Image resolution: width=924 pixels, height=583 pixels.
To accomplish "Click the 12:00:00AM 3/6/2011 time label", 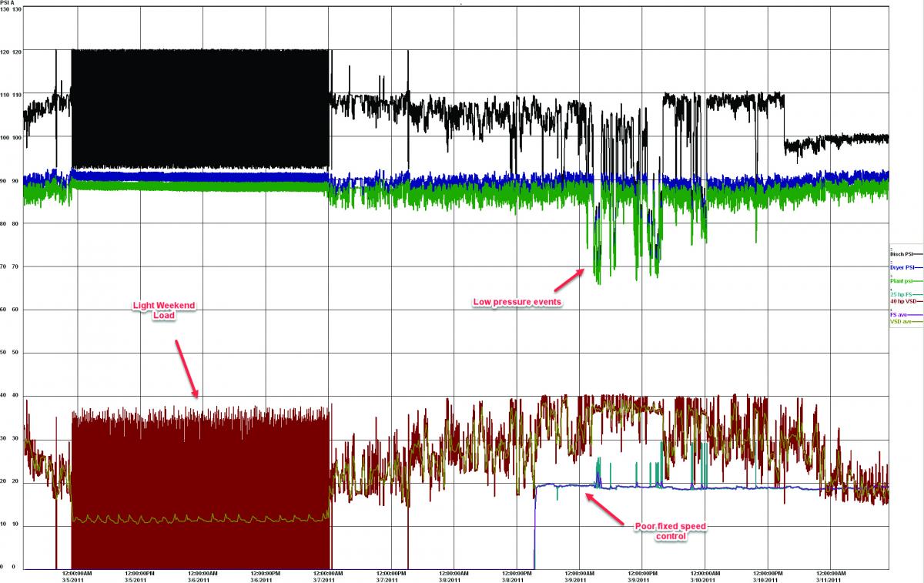I will pos(203,576).
